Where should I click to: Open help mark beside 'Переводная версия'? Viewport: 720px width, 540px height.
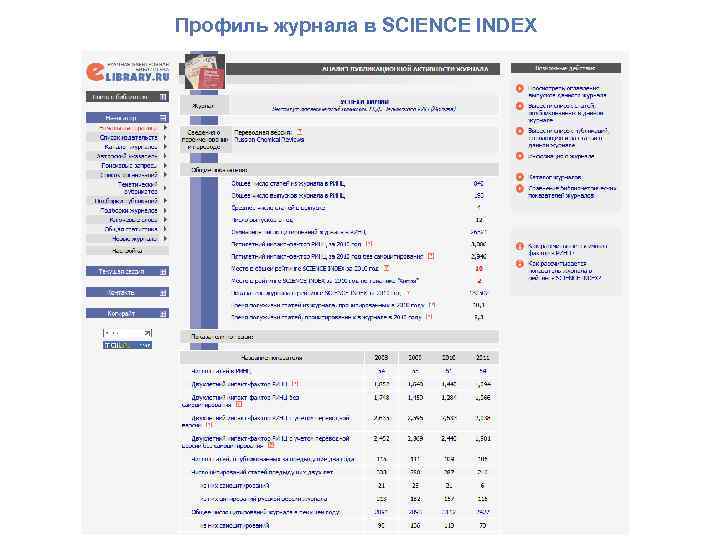(299, 132)
